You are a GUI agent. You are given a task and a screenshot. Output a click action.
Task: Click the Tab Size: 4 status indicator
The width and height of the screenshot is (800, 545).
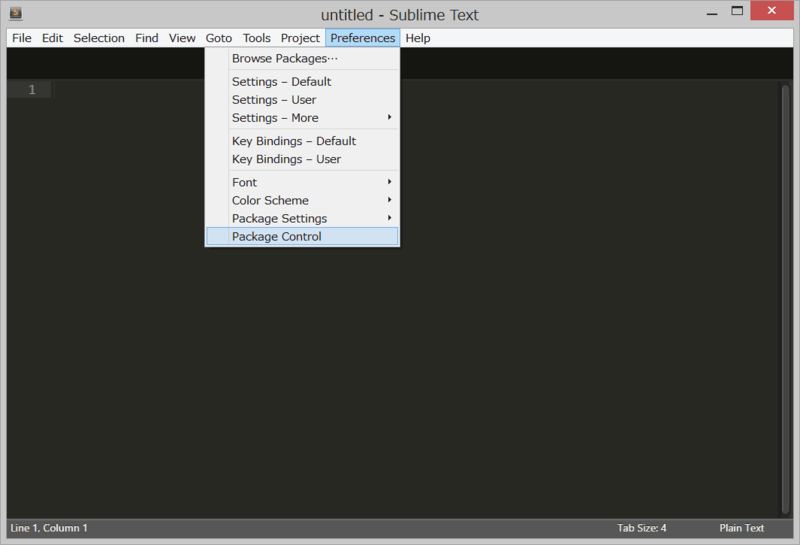click(x=641, y=528)
